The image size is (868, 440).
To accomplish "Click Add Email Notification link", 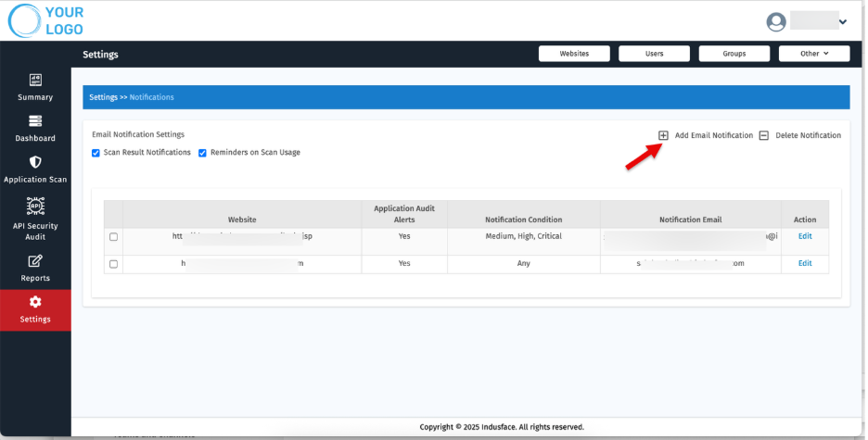I will [713, 135].
